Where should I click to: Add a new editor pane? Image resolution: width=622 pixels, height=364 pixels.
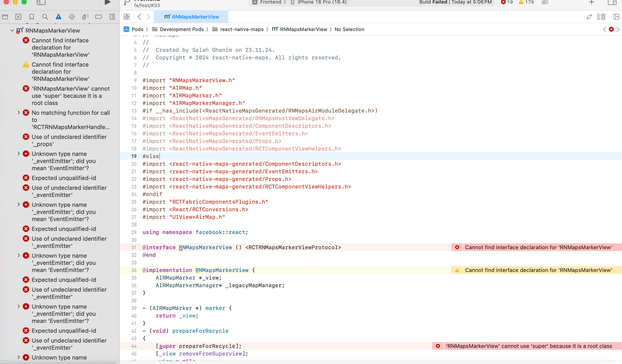[x=616, y=17]
